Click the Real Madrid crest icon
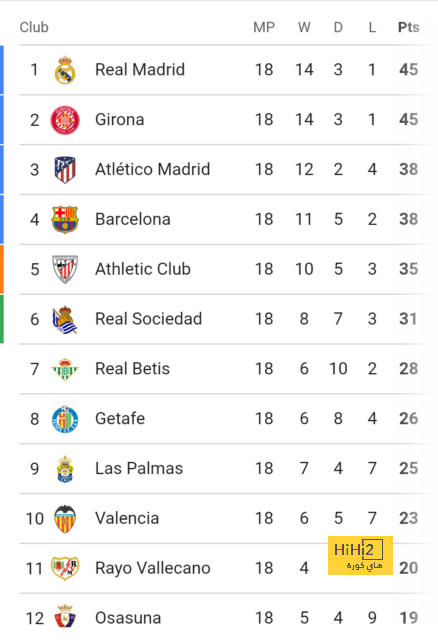438x640 pixels. (x=65, y=70)
